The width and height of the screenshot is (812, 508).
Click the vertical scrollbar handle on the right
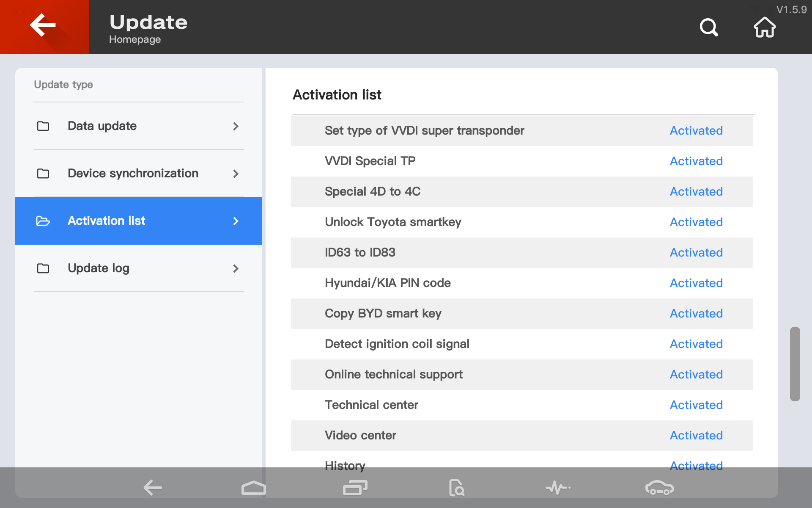click(x=795, y=364)
